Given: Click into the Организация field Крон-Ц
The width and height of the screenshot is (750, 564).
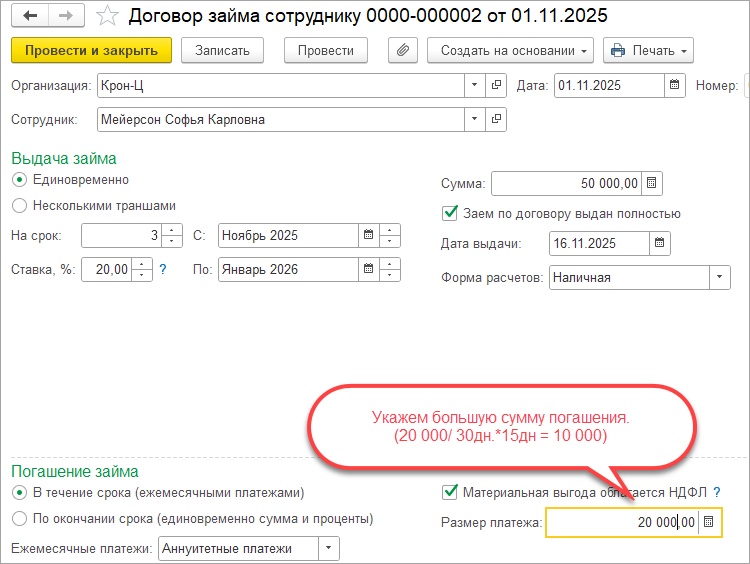Looking at the screenshot, I should point(281,85).
